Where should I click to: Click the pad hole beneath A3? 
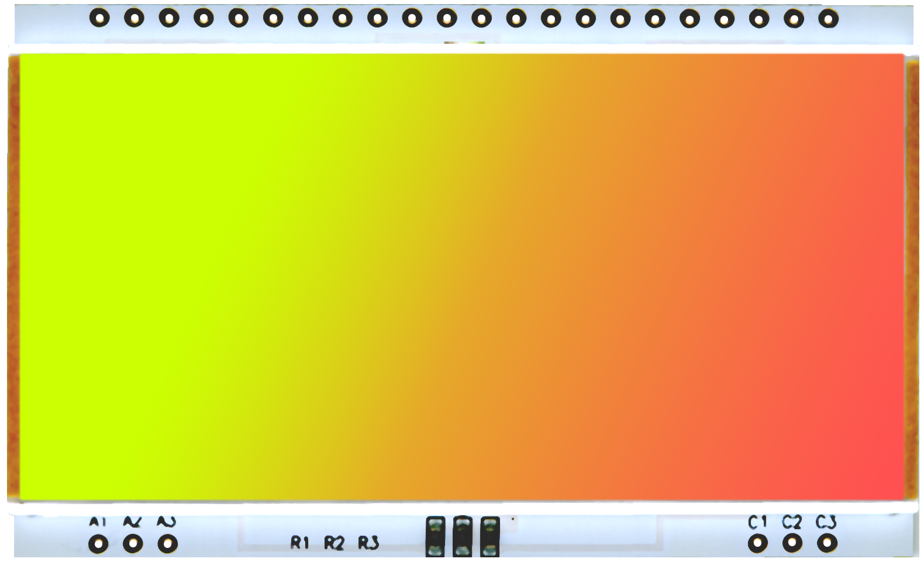(x=168, y=544)
